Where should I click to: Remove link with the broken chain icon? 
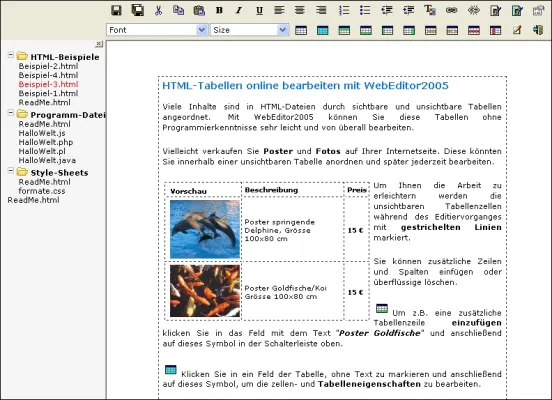[x=473, y=10]
